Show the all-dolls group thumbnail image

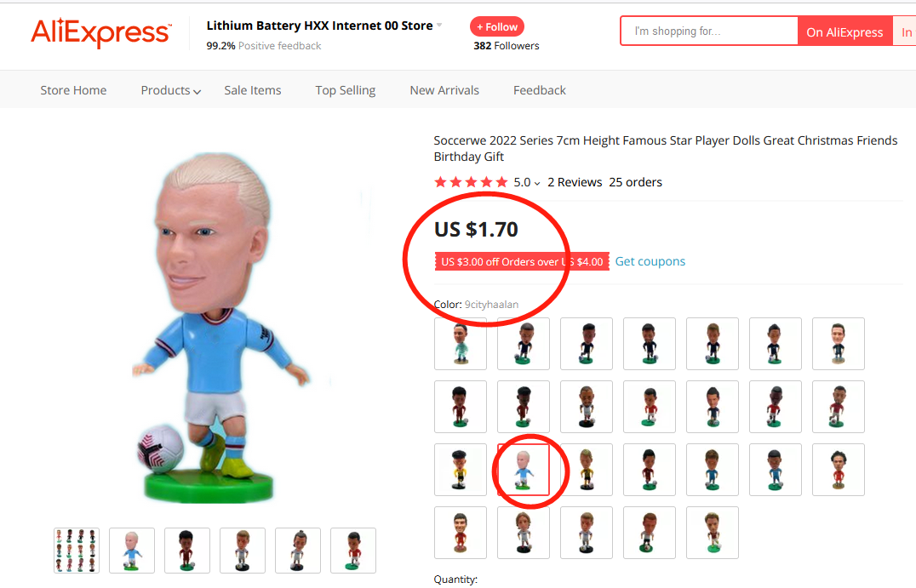[x=77, y=550]
